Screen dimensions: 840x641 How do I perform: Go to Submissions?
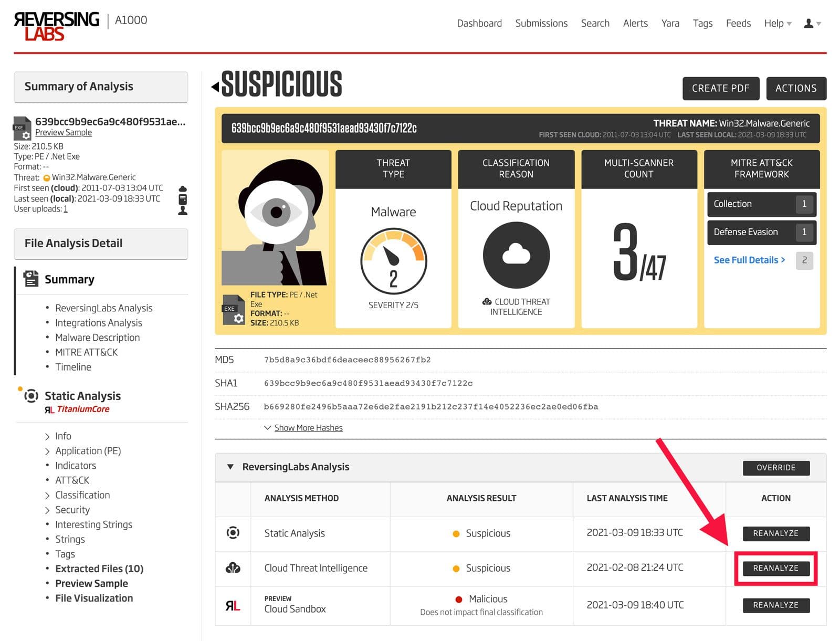point(541,24)
